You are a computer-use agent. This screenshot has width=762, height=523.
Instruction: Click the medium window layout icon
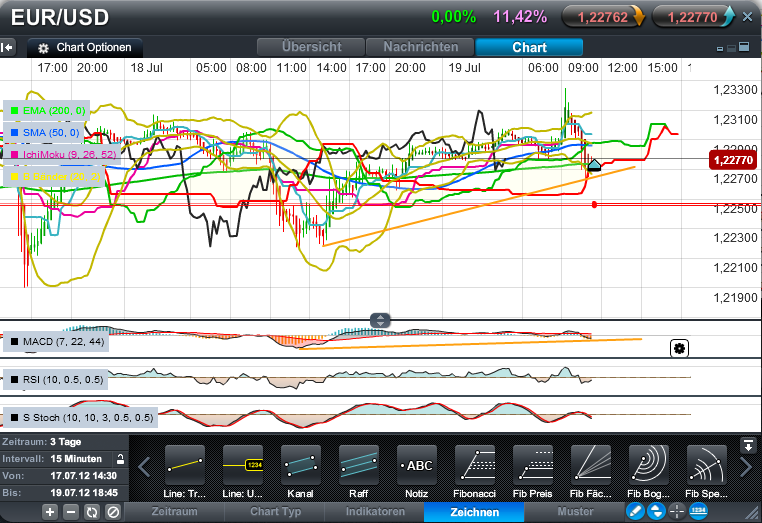pos(731,48)
